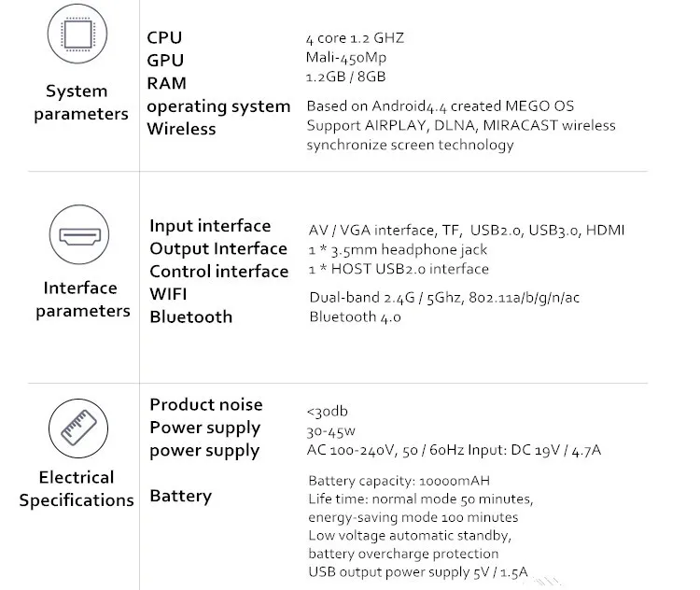Click the HDMI port icon
The width and height of the screenshot is (700, 590).
pyautogui.click(x=79, y=235)
